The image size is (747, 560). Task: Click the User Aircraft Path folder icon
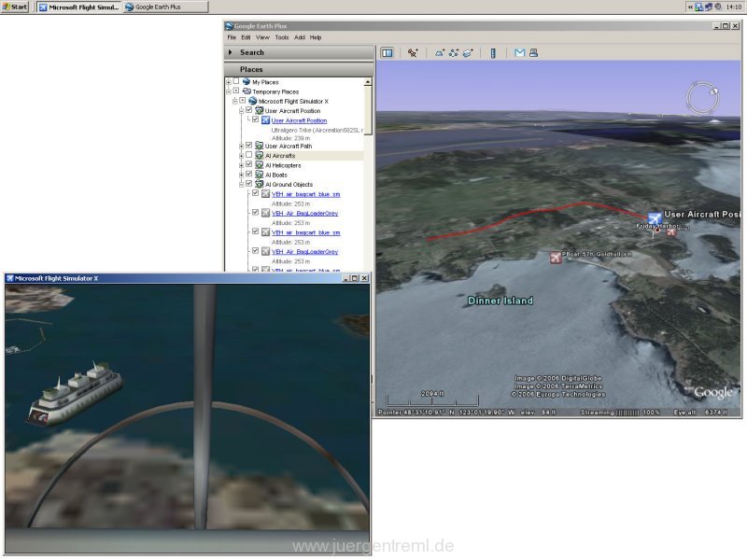[x=260, y=146]
